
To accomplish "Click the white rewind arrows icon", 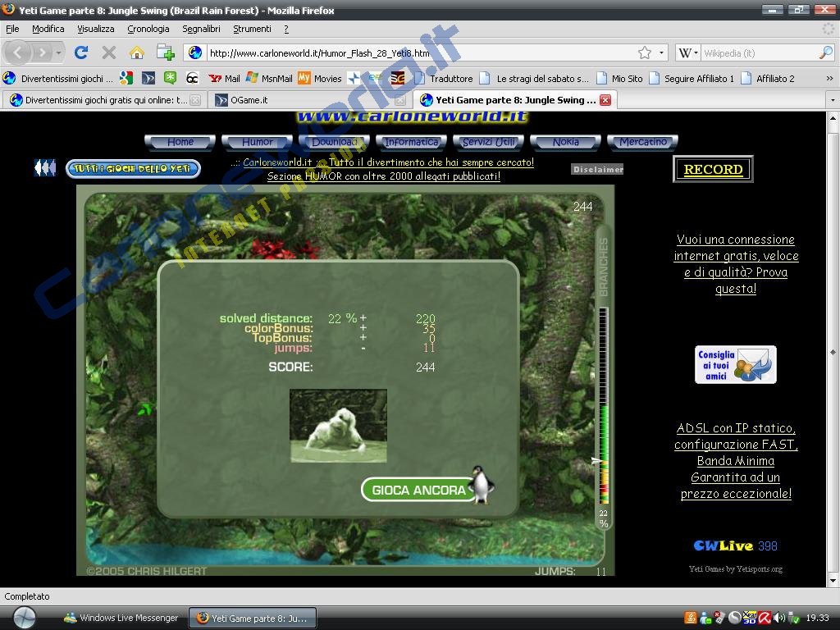I will point(45,168).
